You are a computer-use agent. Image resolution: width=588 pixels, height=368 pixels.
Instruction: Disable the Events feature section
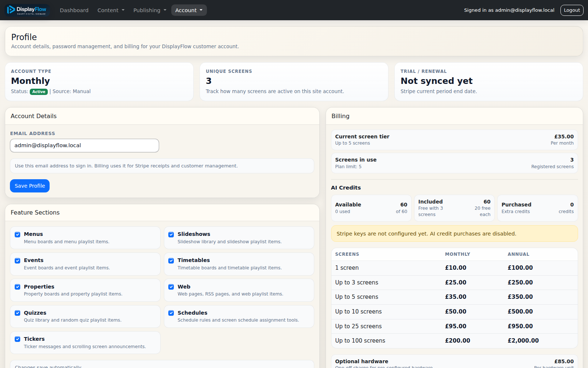(17, 261)
